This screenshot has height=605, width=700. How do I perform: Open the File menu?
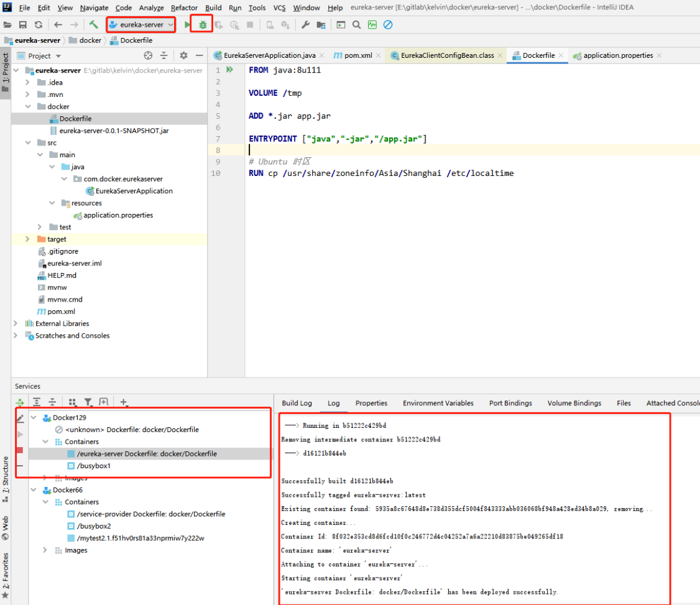click(x=24, y=7)
